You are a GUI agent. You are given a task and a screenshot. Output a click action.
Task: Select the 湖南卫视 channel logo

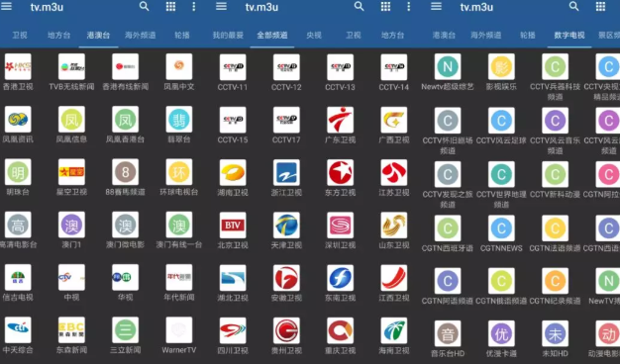click(x=233, y=172)
